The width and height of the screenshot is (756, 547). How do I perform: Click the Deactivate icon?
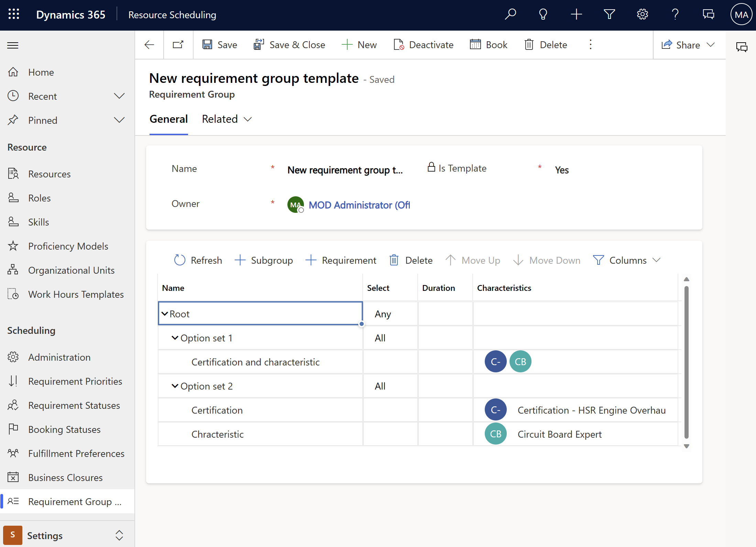pyautogui.click(x=397, y=45)
